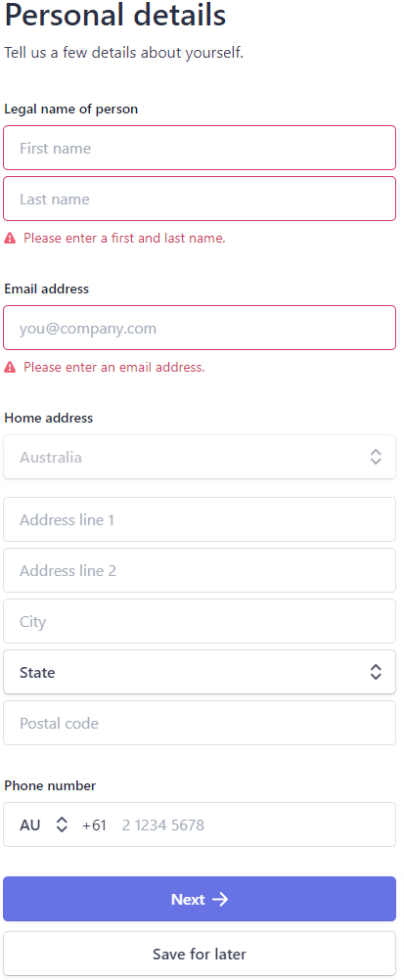Open the AU phone country code selector
Viewport: 404px width, 980px height.
click(43, 825)
